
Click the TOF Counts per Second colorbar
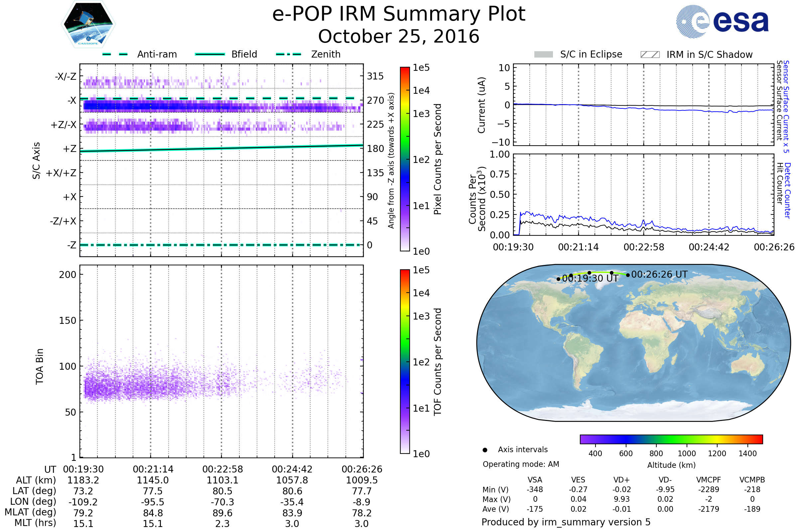click(405, 361)
